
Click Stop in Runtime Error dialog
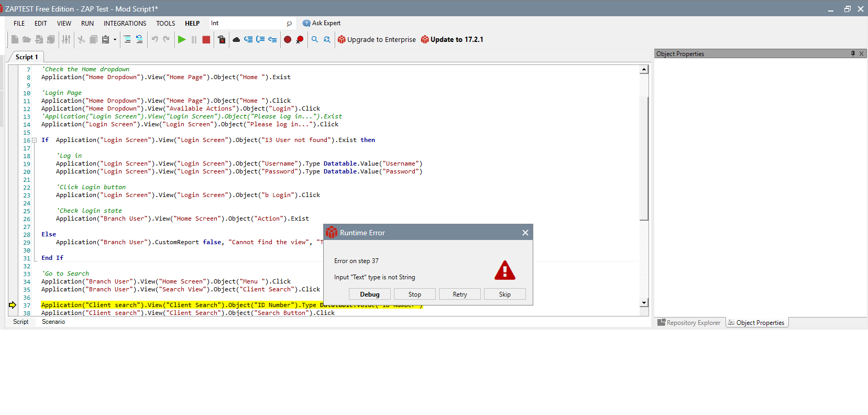click(x=415, y=294)
